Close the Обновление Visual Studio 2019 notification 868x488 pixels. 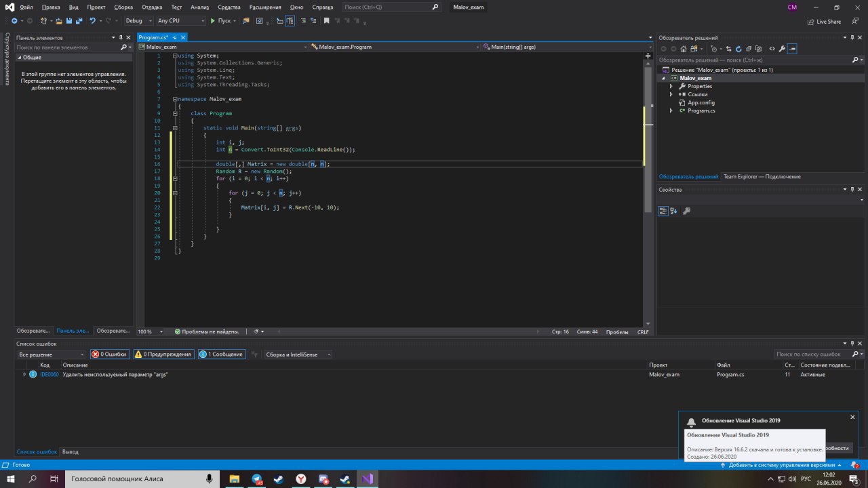[852, 417]
